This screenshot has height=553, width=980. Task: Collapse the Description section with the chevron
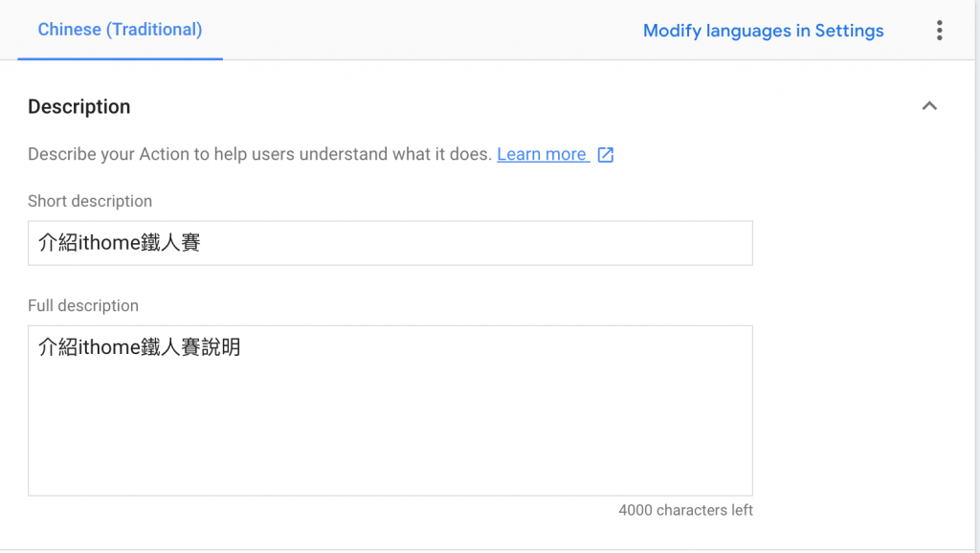tap(928, 106)
